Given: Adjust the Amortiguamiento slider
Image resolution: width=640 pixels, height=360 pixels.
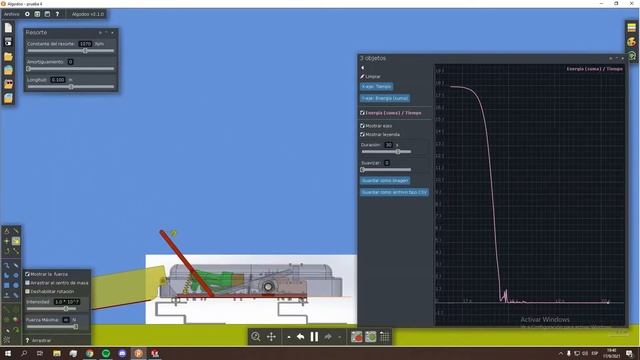Looking at the screenshot, I should click(71, 69).
